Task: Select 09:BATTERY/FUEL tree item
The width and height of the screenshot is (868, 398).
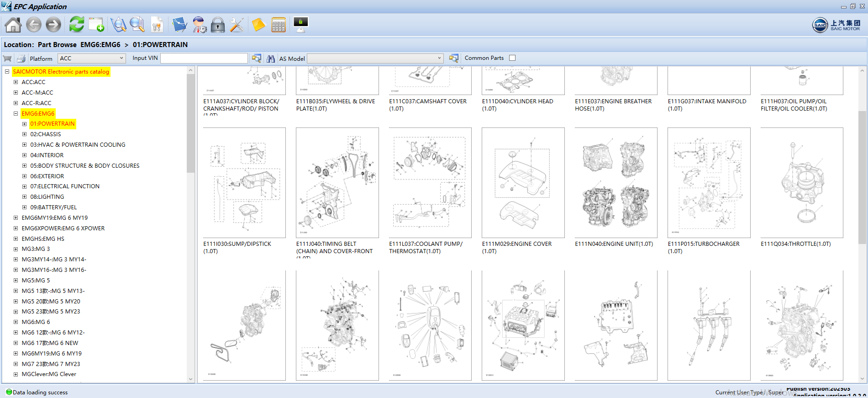Action: coord(53,207)
